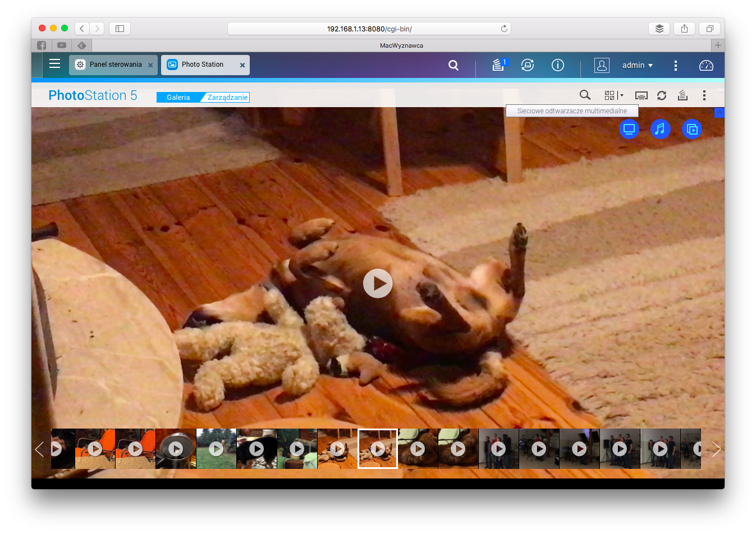Open the YouTube pinned tab
Screen dimensions: 756x534
(x=62, y=45)
